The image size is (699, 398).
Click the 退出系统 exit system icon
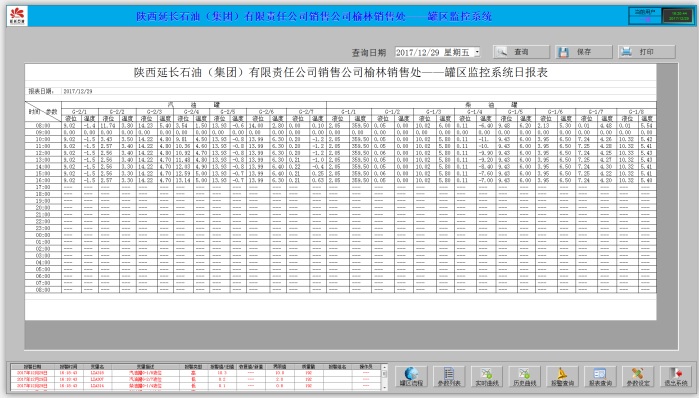(x=676, y=377)
